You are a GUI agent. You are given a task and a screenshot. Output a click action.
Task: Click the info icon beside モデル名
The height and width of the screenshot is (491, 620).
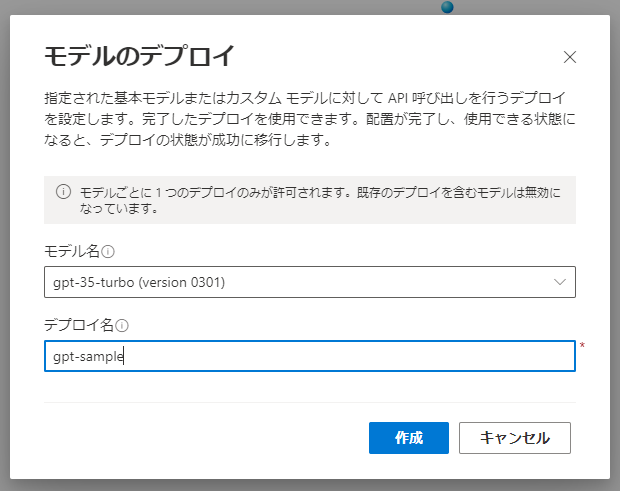(108, 252)
